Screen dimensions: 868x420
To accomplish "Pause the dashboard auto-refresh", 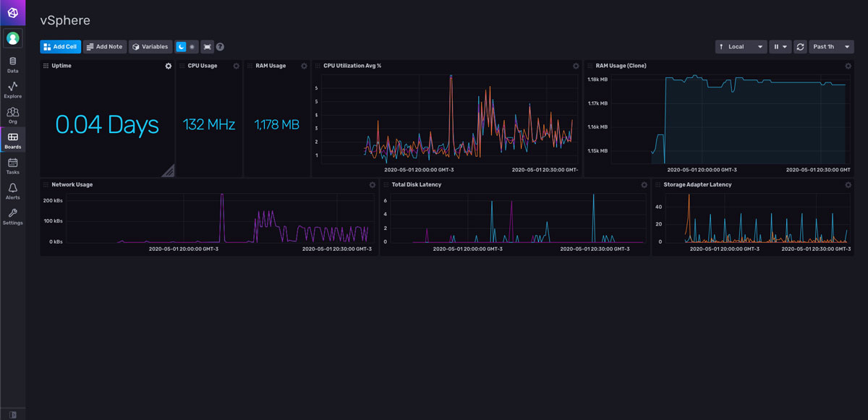I will (x=777, y=46).
